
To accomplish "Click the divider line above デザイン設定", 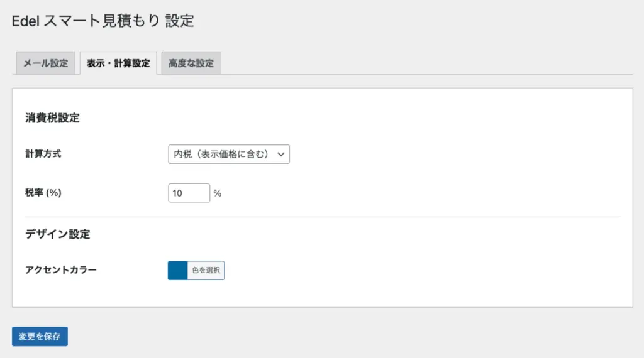I will pos(322,217).
